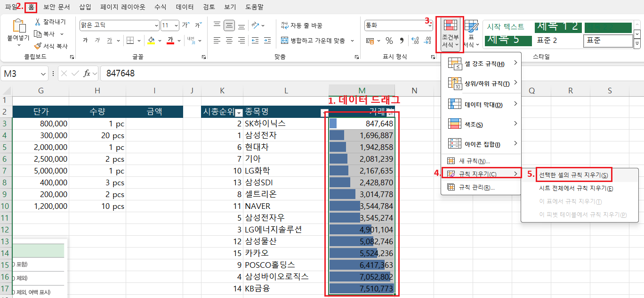644x298 pixels.
Task: Open font color dropdown arrow
Action: pos(179,41)
